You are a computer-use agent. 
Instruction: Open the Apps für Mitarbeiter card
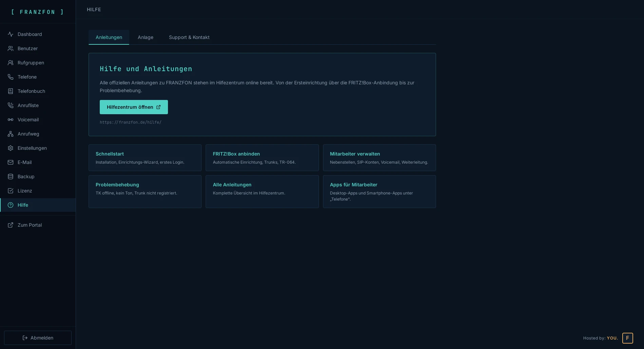click(x=379, y=191)
